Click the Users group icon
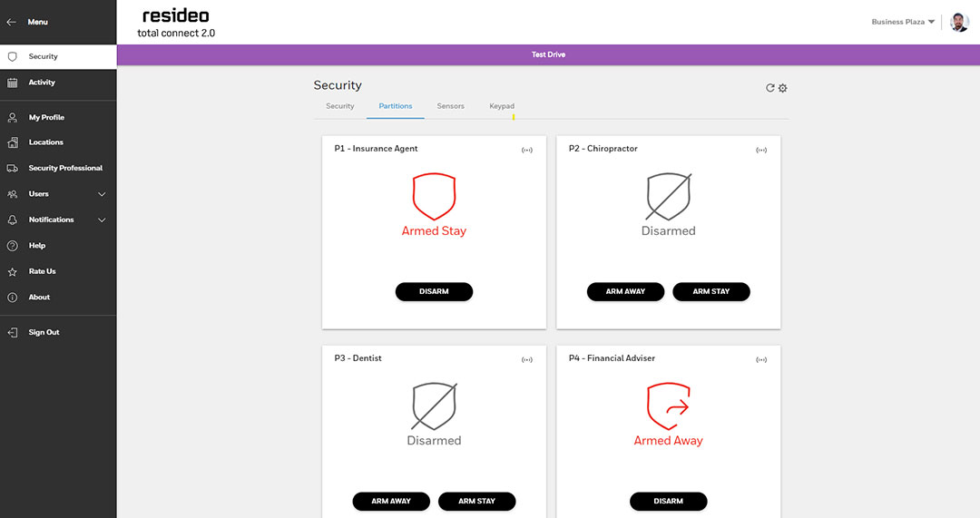The width and height of the screenshot is (980, 518). point(12,194)
